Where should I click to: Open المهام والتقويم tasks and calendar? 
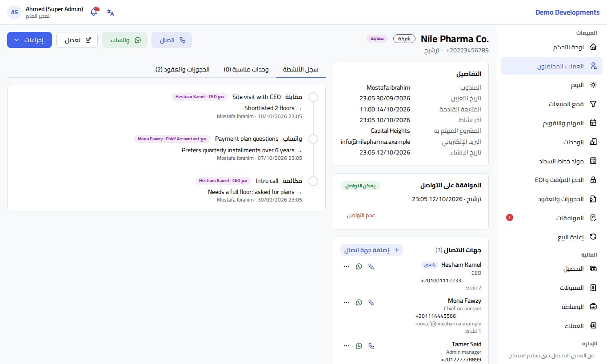tap(551, 123)
